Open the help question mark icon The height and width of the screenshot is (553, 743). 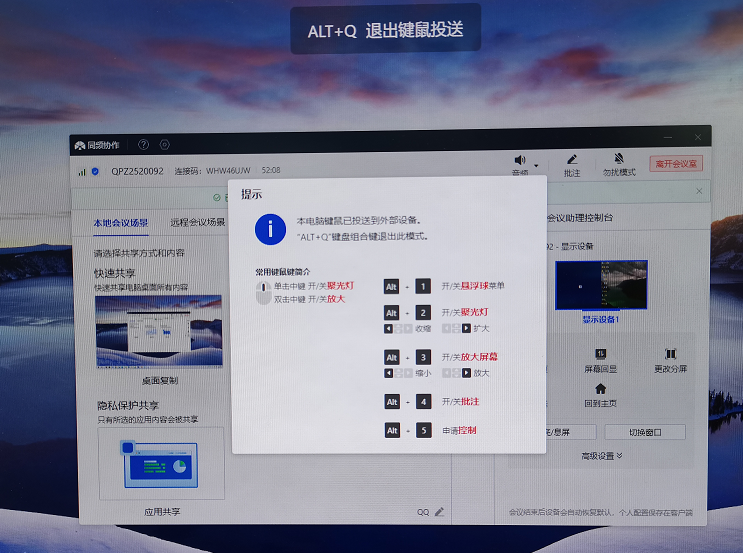(143, 145)
